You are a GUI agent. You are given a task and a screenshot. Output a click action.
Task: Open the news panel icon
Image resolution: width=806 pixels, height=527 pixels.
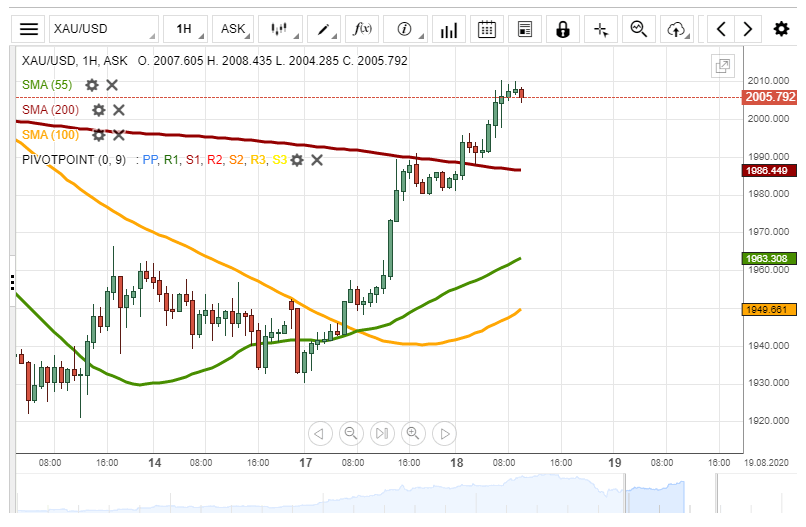pos(525,29)
